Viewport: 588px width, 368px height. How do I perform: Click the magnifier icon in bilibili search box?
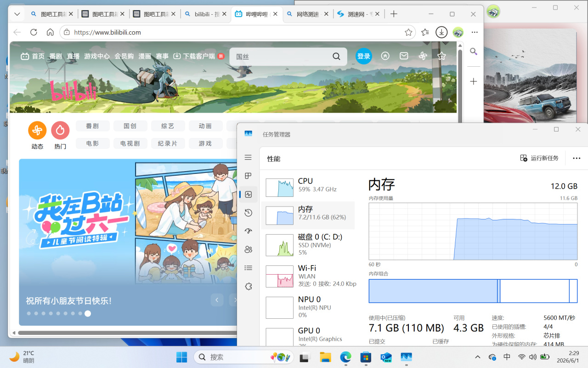[337, 56]
